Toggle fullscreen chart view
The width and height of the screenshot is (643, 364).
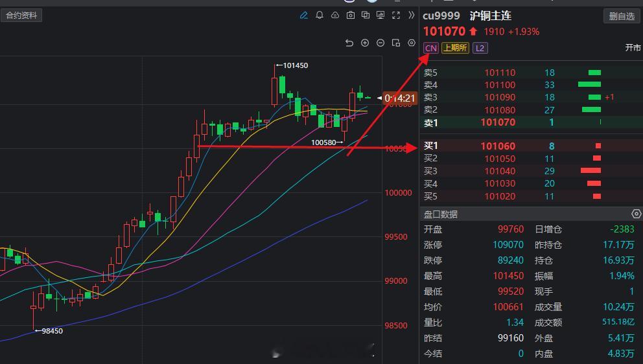(396, 16)
